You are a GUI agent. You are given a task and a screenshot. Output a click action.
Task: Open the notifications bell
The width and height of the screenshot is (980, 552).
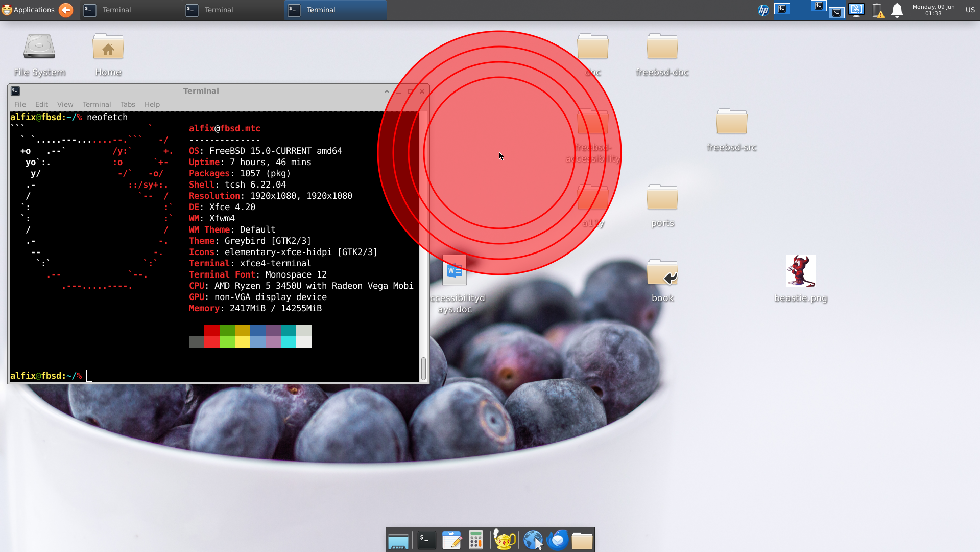tap(897, 10)
